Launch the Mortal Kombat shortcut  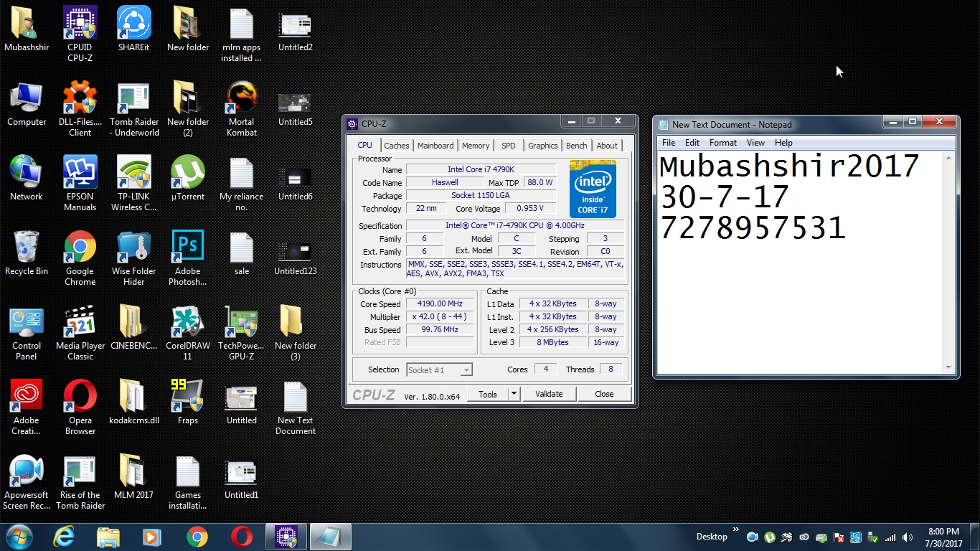[242, 108]
